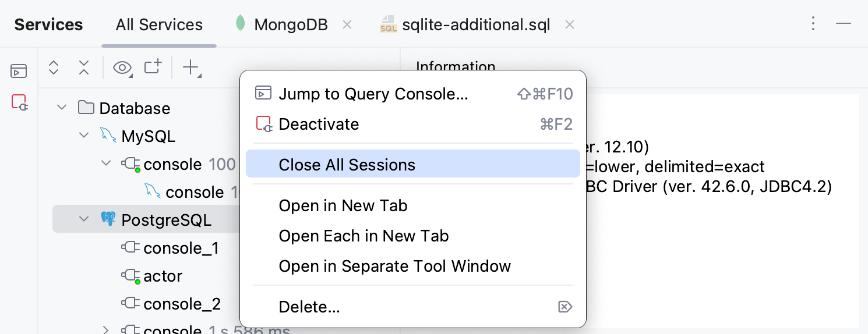Click the Open in New Tab toolbar icon

tap(153, 67)
